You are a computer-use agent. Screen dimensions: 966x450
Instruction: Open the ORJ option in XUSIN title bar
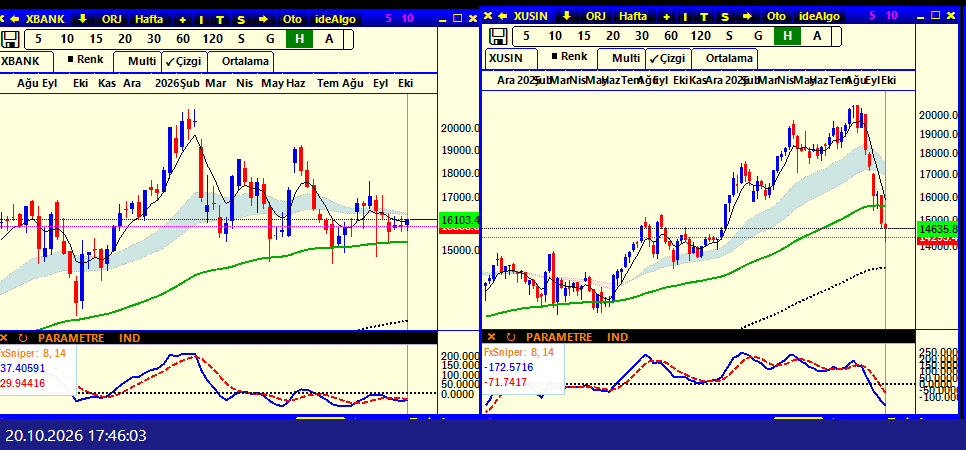596,17
